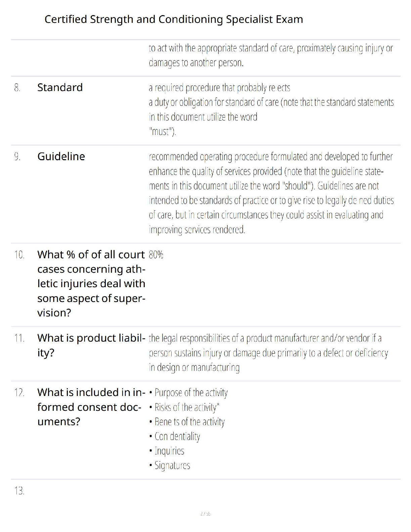Image resolution: width=411 pixels, height=532 pixels.
Task: Click the page number indicator at bottom
Action: 205,514
